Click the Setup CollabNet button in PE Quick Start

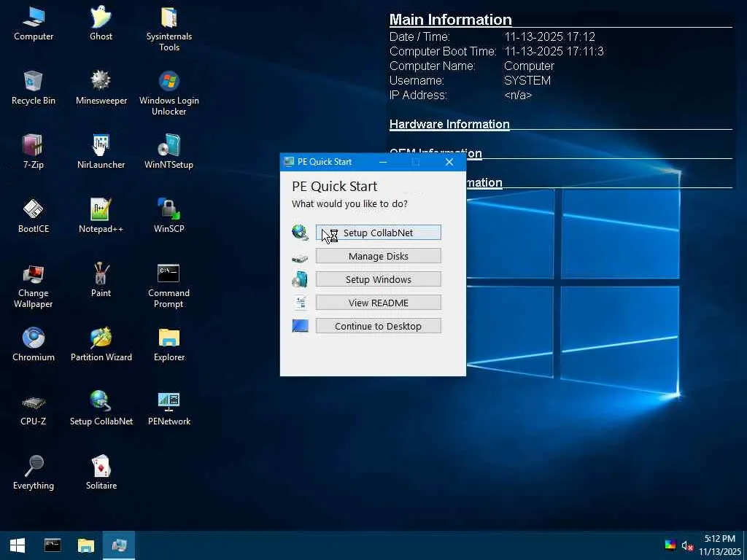[379, 233]
